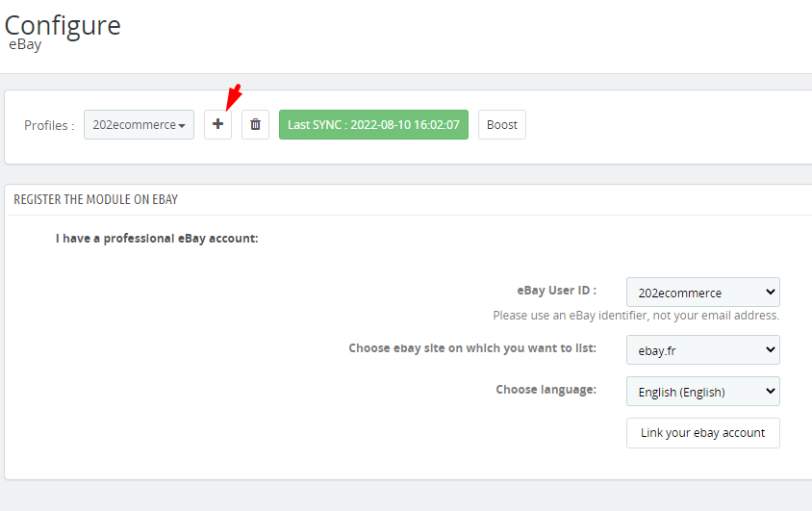Click the plus icon to add profile
Viewport: 812px width, 511px height.
217,125
